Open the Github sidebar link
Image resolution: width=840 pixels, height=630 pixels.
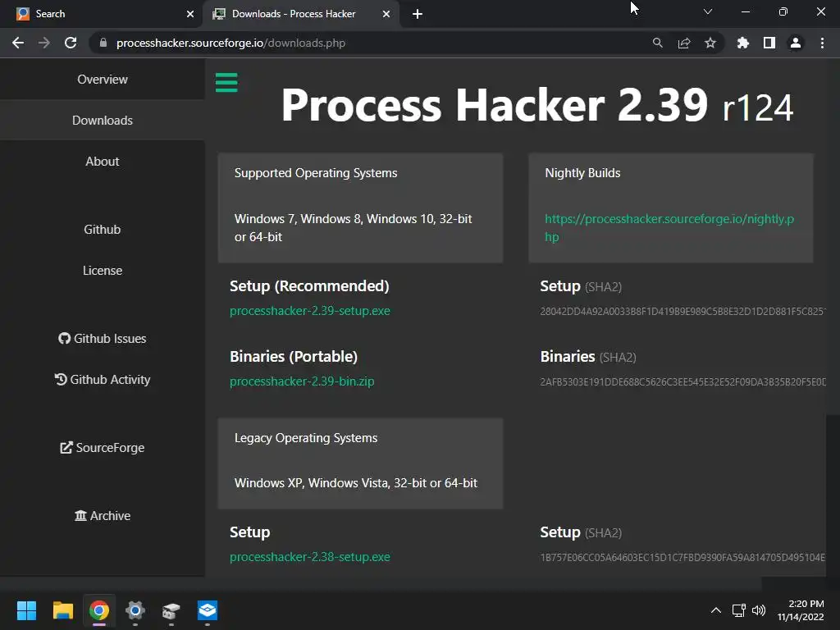point(103,230)
